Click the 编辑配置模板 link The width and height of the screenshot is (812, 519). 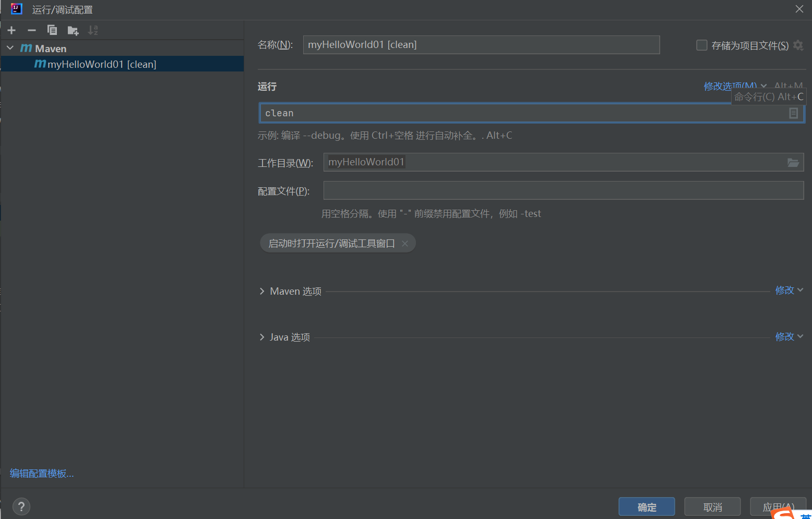[42, 474]
